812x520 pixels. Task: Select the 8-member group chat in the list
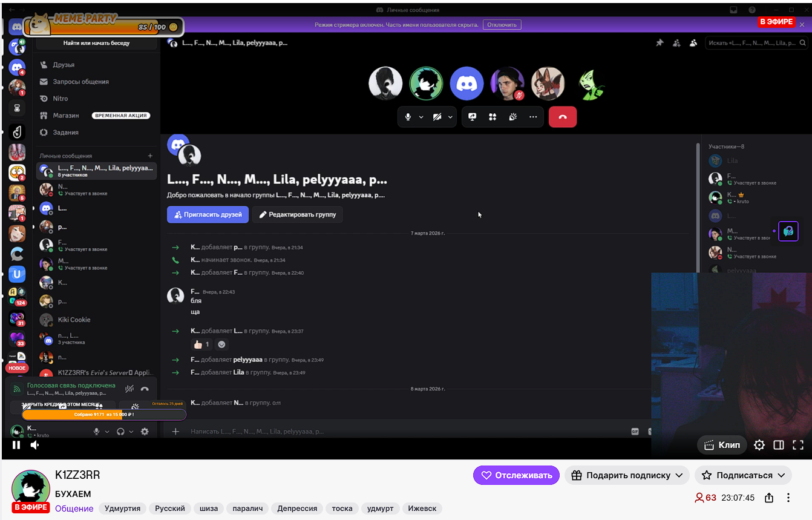click(97, 171)
